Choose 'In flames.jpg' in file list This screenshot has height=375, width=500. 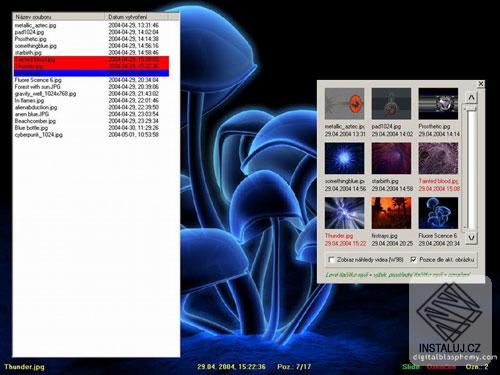click(x=91, y=100)
